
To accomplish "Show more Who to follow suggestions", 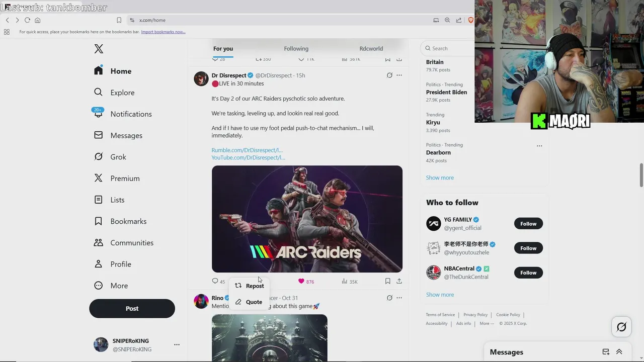I will pyautogui.click(x=440, y=295).
